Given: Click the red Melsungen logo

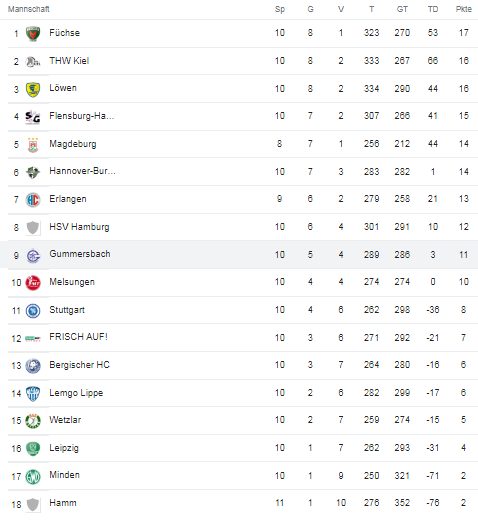Looking at the screenshot, I should (33, 283).
